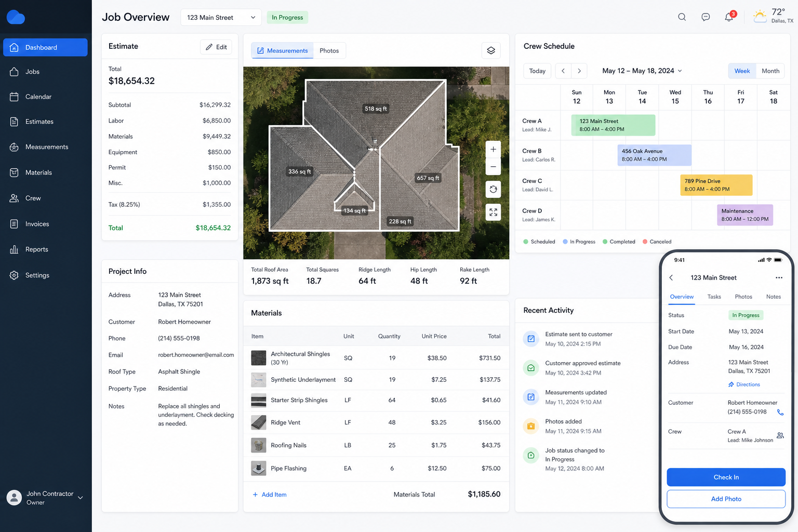Open Crew C 789 Pine Drive block

click(716, 185)
